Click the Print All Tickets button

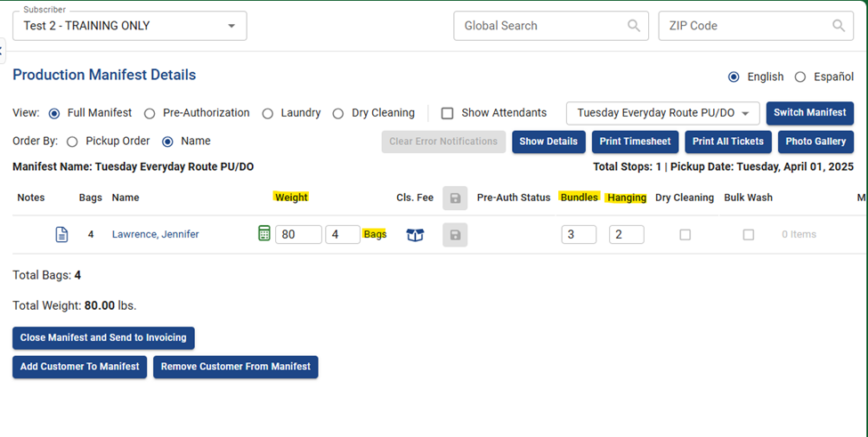(x=727, y=142)
